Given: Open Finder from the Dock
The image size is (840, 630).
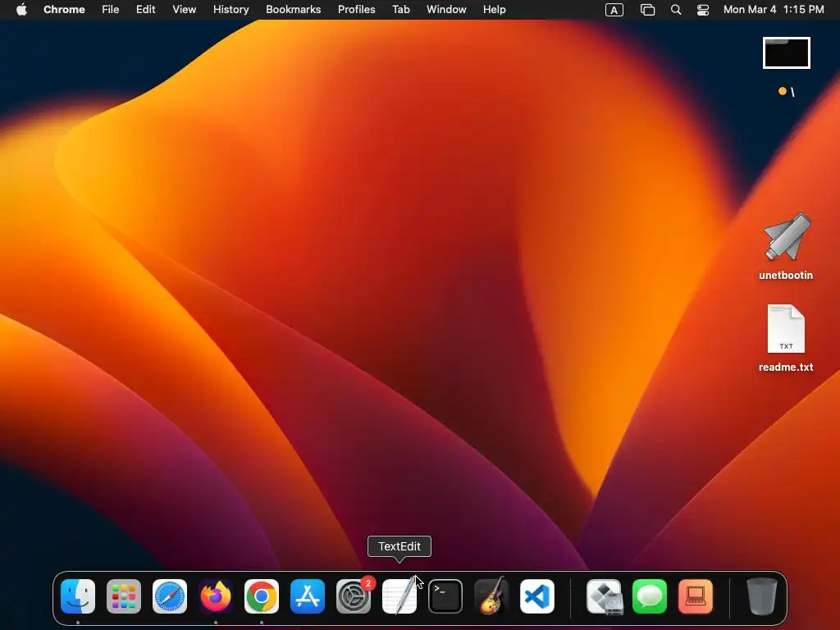Looking at the screenshot, I should click(78, 596).
